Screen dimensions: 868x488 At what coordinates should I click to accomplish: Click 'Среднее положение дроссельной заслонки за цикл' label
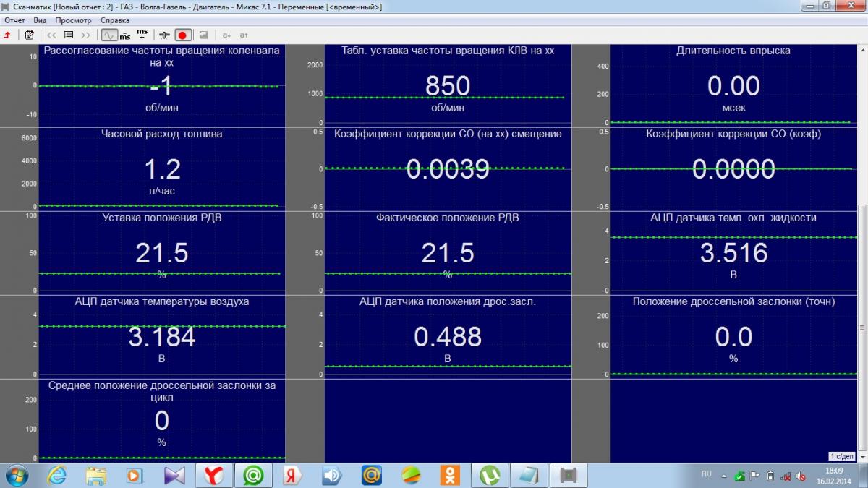tap(162, 391)
